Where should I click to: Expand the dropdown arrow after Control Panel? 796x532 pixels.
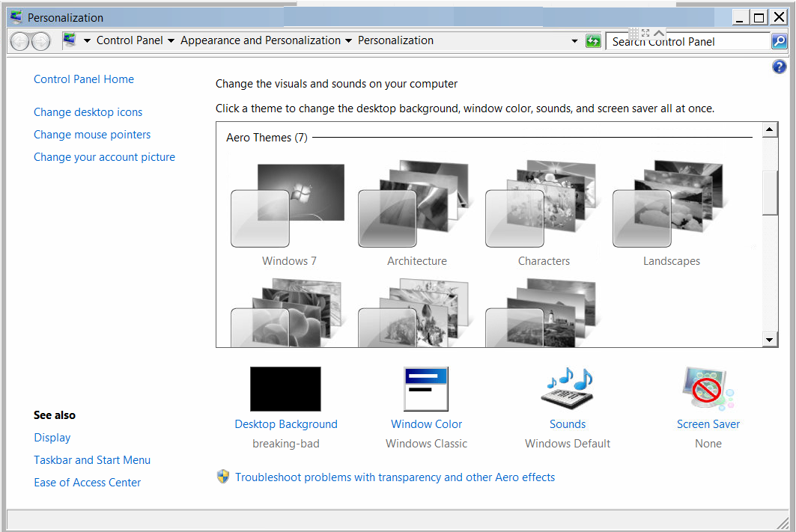[x=171, y=41]
